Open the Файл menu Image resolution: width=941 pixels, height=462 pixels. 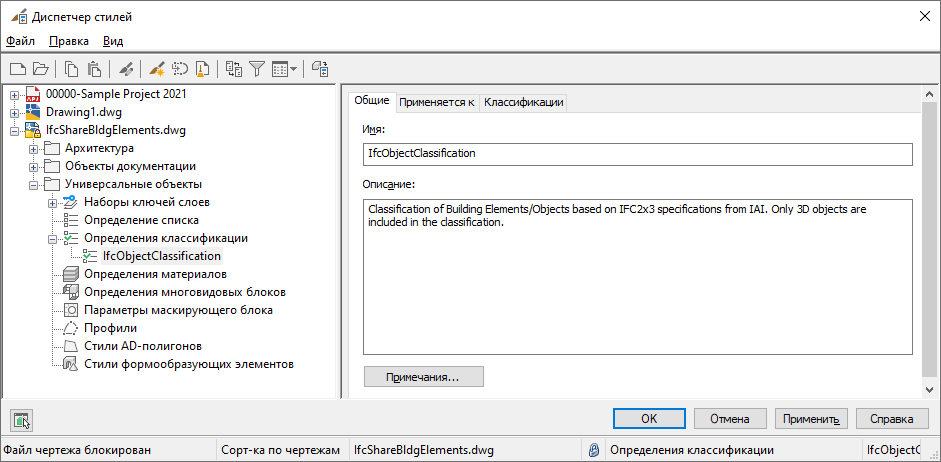(20, 41)
